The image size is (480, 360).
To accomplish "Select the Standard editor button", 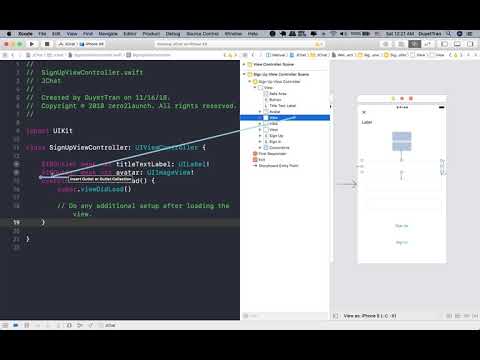I will tap(402, 44).
